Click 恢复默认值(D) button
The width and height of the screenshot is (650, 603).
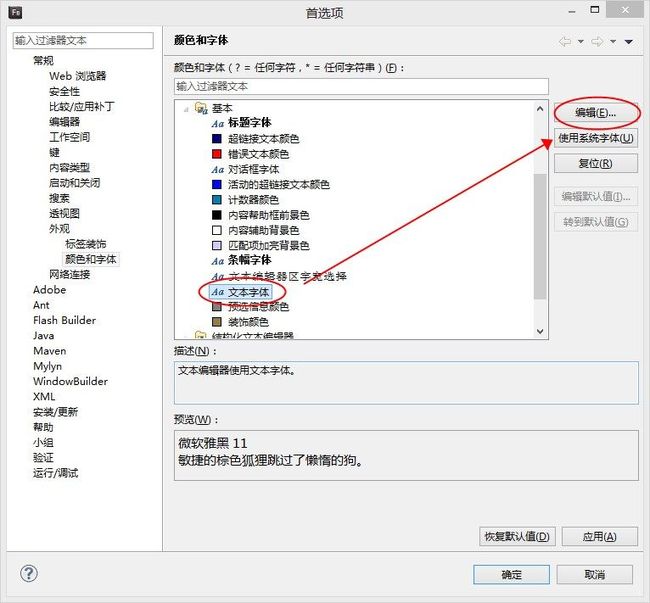[517, 536]
